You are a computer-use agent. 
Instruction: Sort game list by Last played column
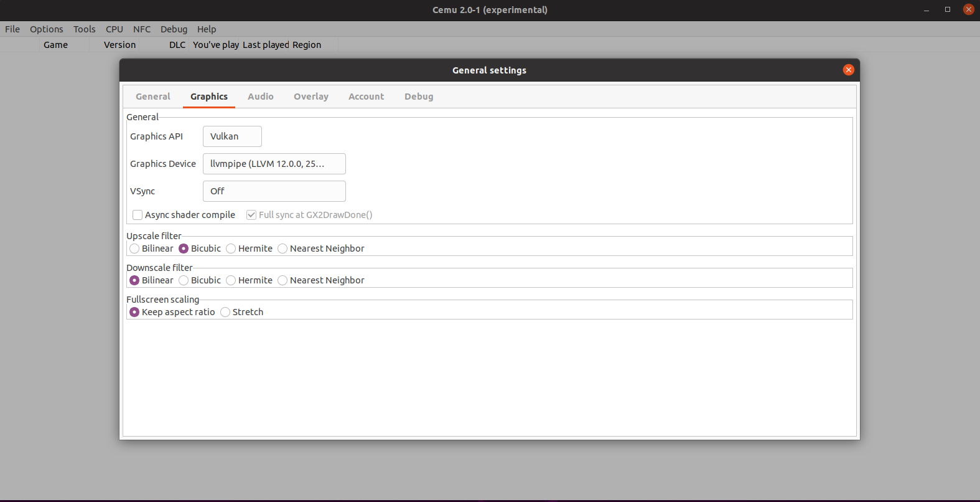pos(266,45)
